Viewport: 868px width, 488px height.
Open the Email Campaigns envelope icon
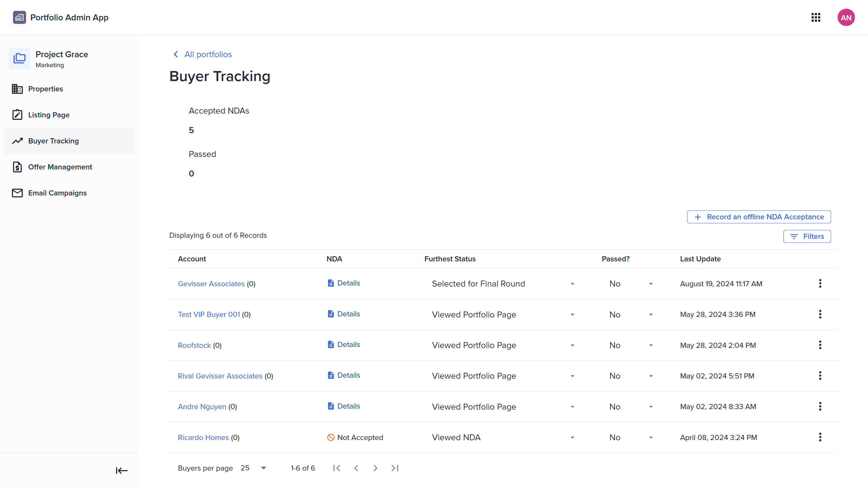coord(18,193)
